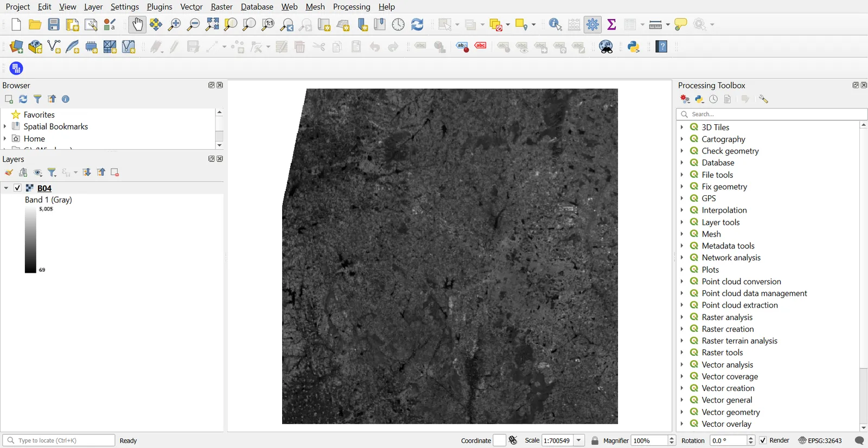Click the Processing Toolbox search field
The width and height of the screenshot is (868, 448).
(772, 114)
